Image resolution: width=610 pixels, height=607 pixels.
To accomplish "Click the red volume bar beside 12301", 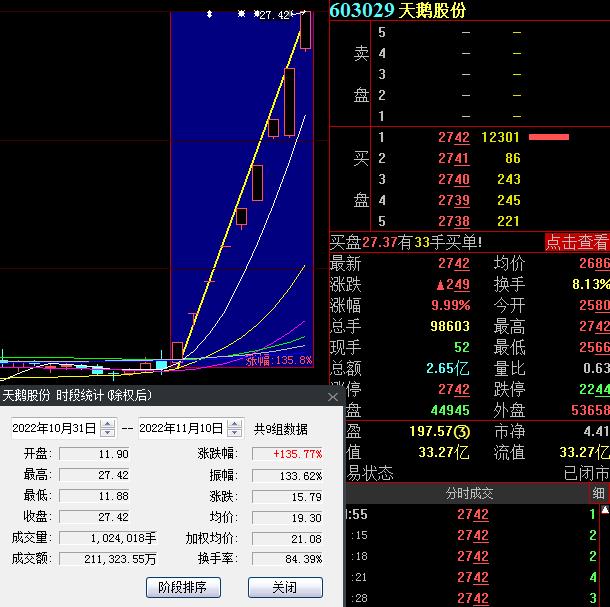I will (549, 137).
